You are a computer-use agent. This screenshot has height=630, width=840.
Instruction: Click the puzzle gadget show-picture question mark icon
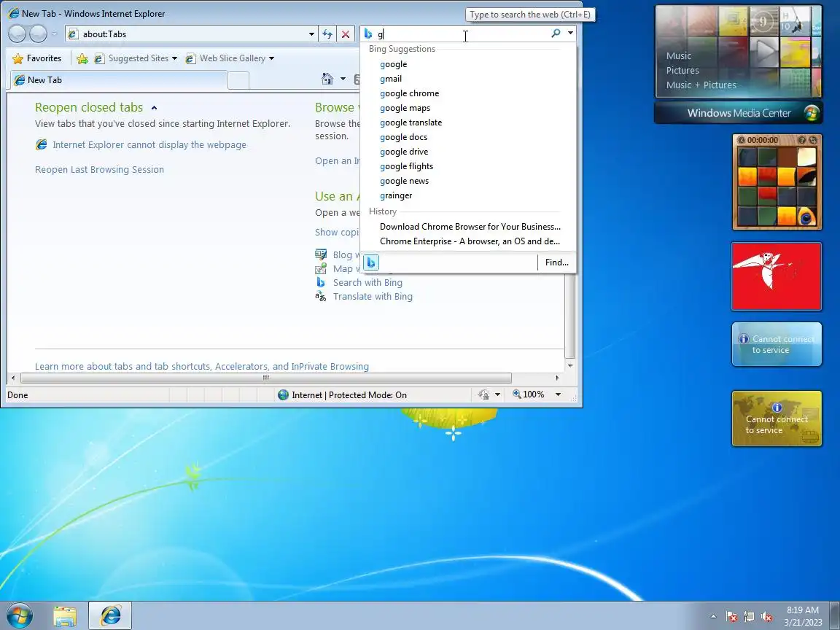point(803,140)
